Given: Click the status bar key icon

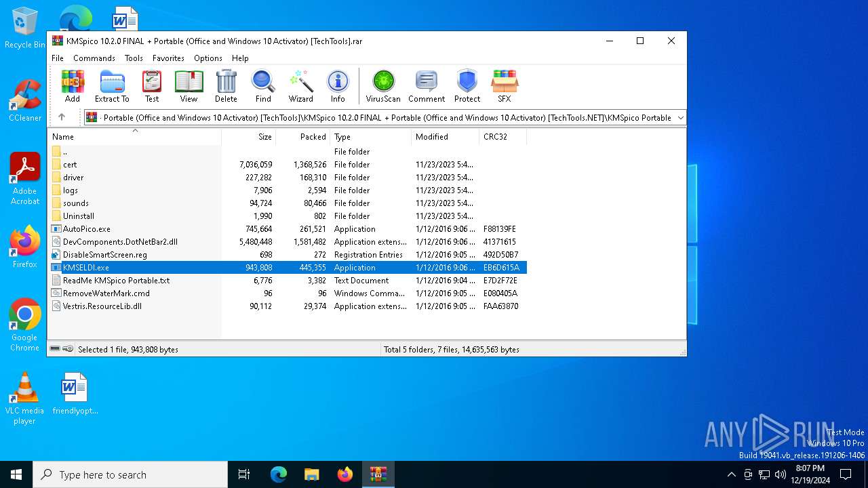Looking at the screenshot, I should pos(68,349).
